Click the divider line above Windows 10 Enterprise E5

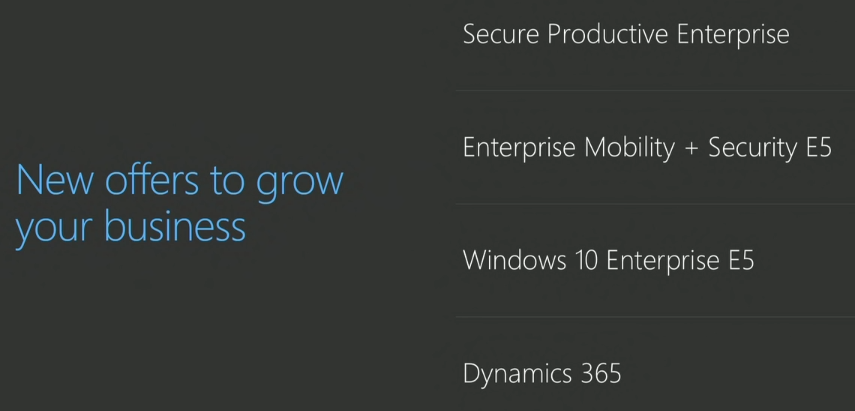[655, 204]
